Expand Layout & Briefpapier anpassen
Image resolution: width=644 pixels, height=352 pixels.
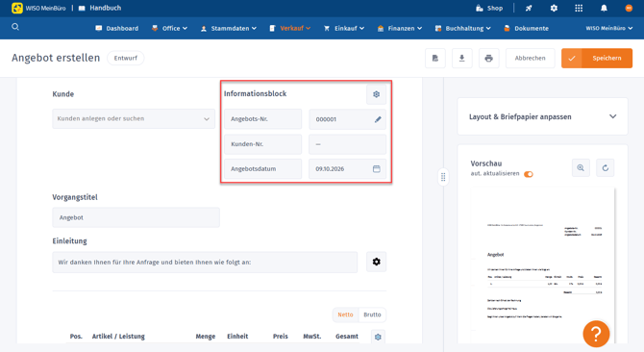[542, 116]
